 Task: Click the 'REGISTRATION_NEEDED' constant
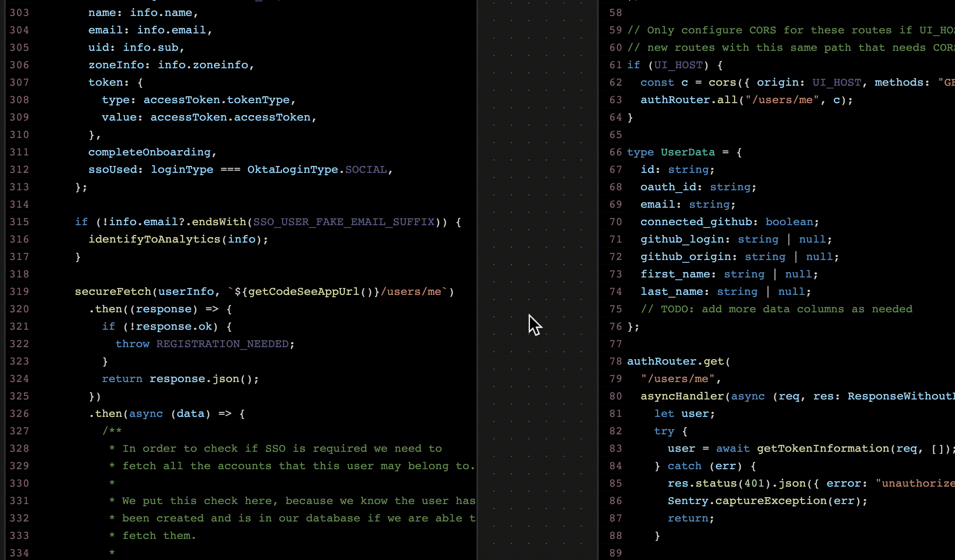coord(222,344)
